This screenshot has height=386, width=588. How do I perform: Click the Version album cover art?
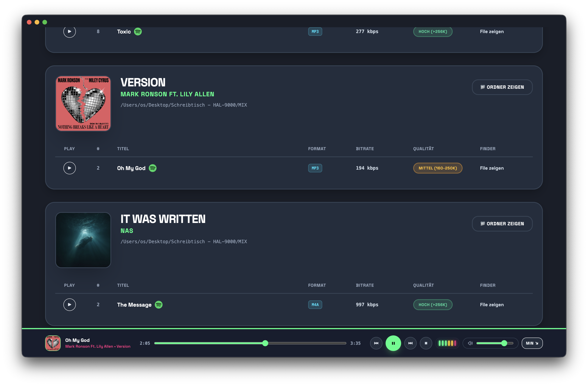pos(83,103)
